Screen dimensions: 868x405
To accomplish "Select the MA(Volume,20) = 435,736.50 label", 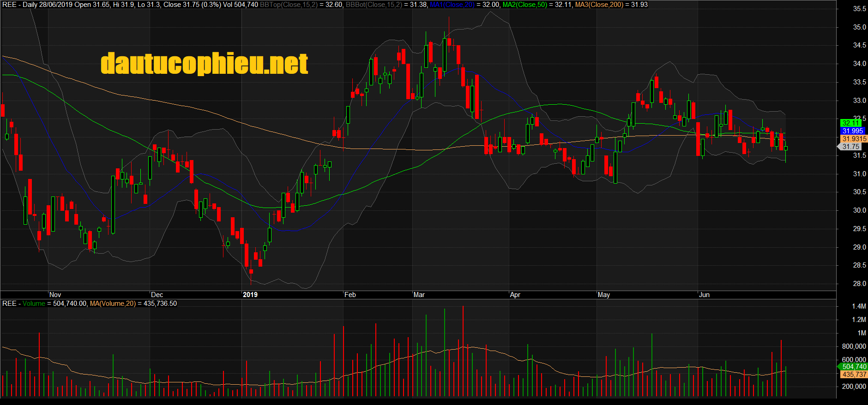I will [x=133, y=304].
